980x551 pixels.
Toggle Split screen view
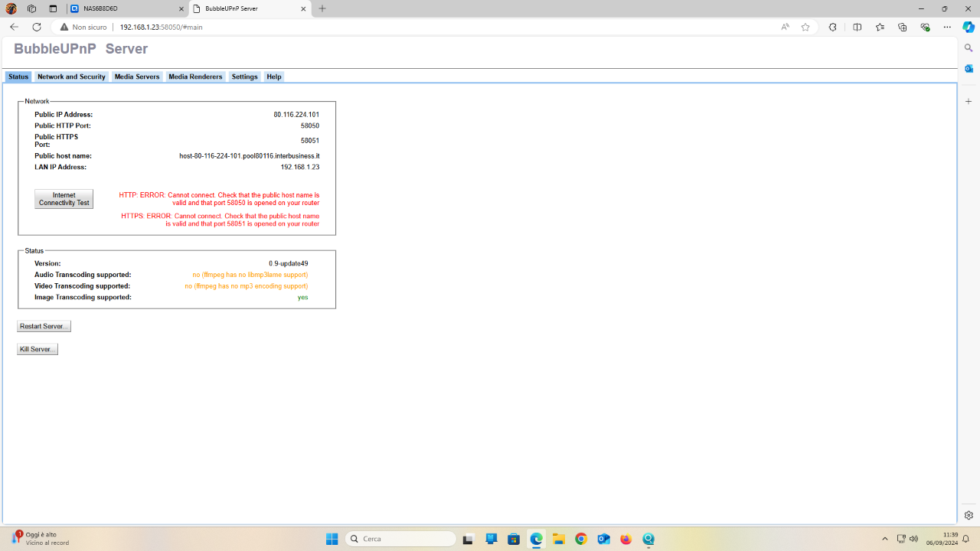[x=857, y=27]
